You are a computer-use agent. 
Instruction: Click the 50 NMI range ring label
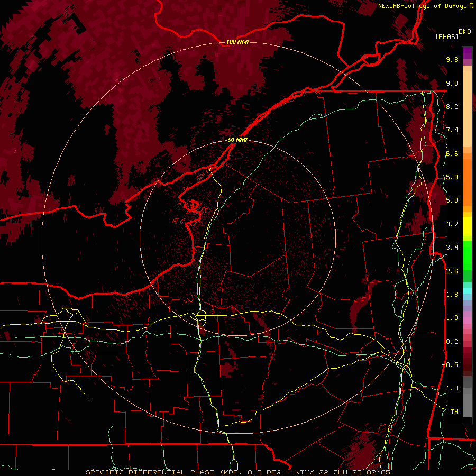237,140
